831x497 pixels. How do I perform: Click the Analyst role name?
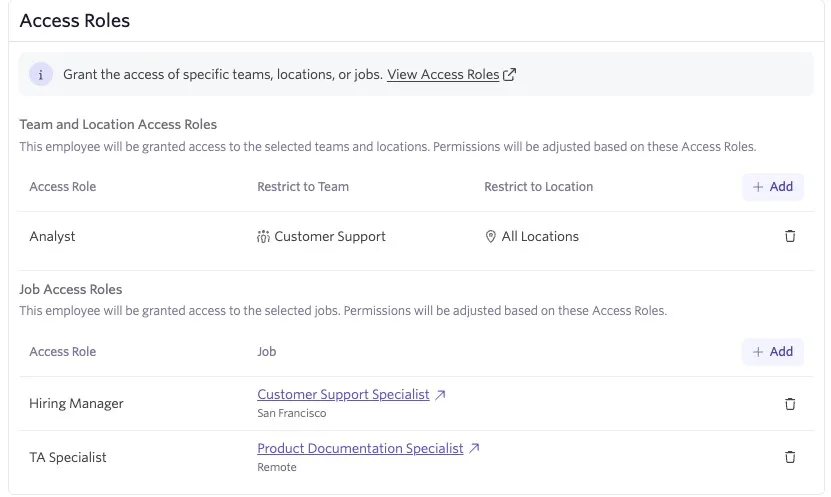[52, 236]
